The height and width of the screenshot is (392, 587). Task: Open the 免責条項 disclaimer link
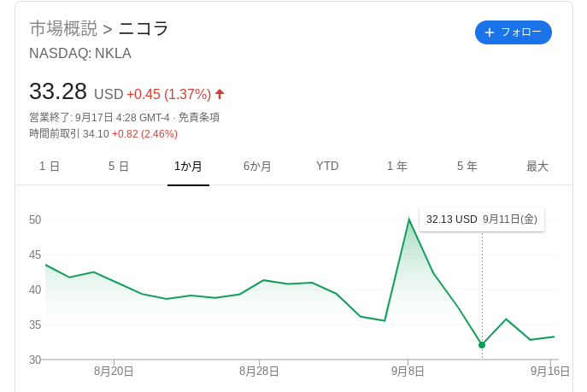pos(199,118)
